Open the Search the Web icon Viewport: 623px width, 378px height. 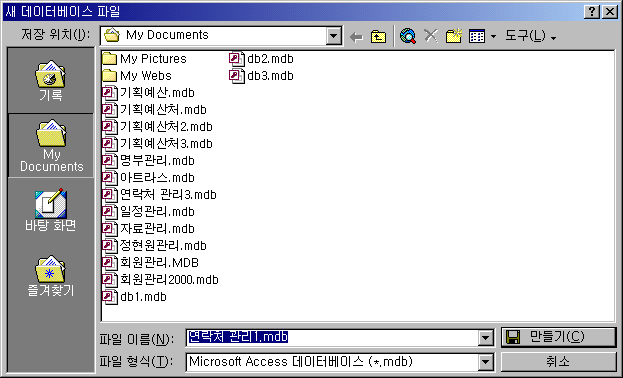coord(408,36)
